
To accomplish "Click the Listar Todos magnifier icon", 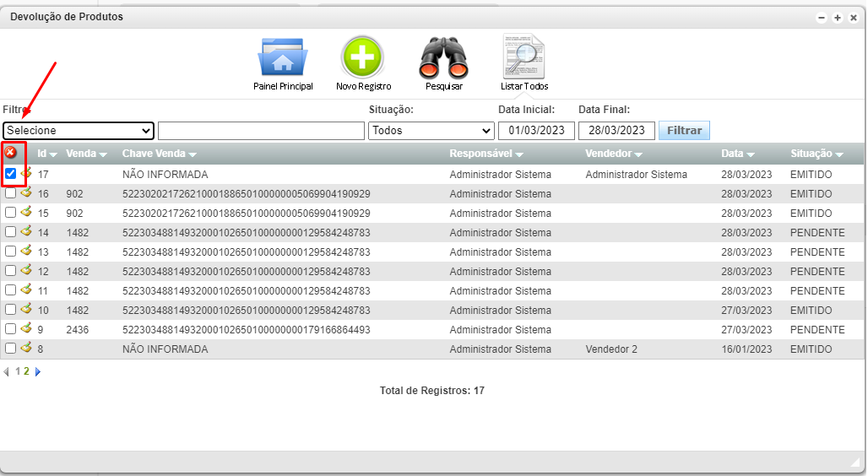I will (x=524, y=57).
